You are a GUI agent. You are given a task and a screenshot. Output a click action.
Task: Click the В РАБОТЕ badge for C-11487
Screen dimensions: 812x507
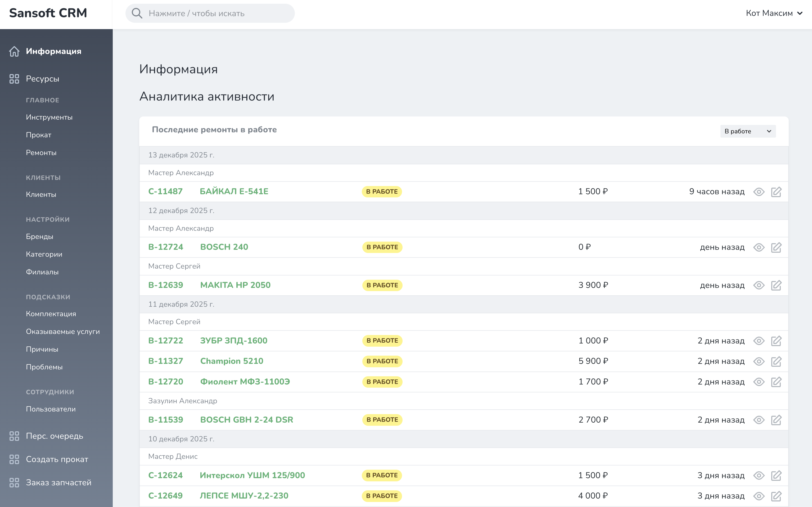[382, 192]
